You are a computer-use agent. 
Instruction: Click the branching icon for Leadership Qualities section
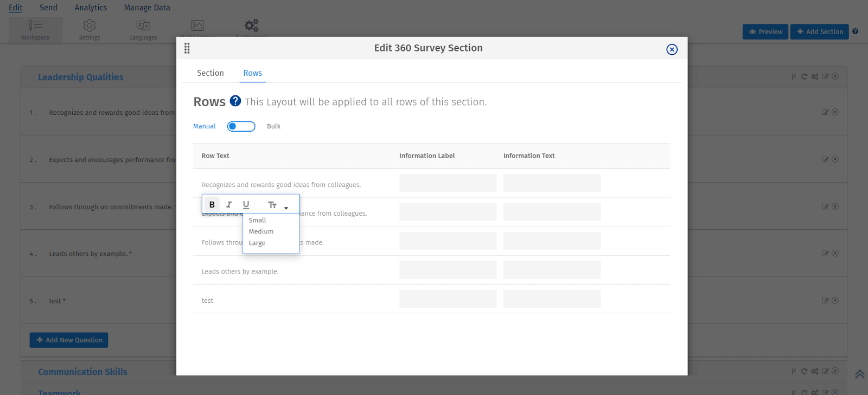click(794, 76)
